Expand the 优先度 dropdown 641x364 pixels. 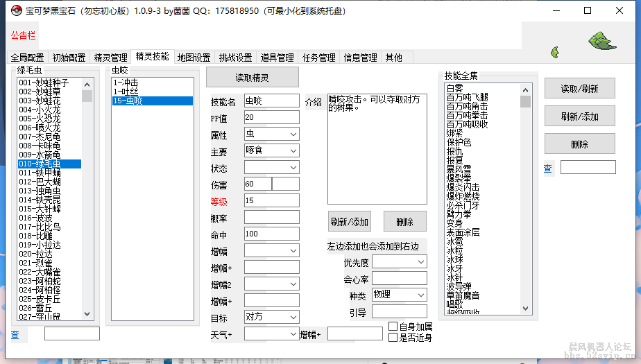(x=399, y=261)
